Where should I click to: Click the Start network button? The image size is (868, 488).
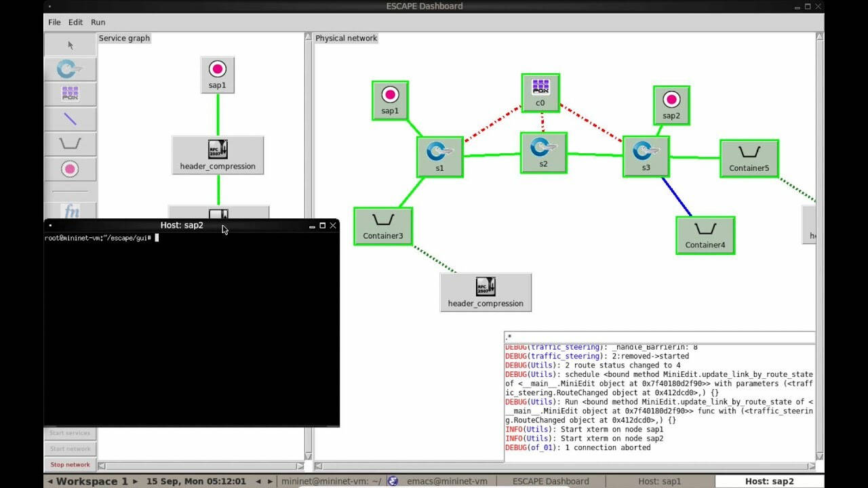tap(70, 448)
